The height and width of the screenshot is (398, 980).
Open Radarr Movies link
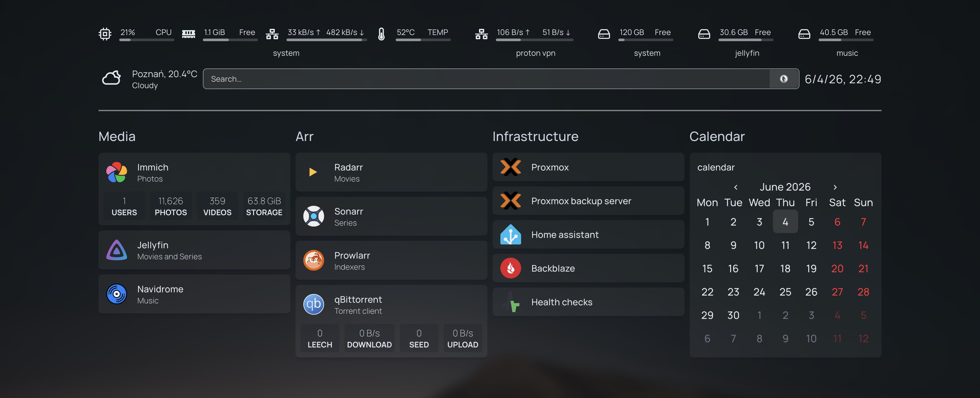coord(391,172)
